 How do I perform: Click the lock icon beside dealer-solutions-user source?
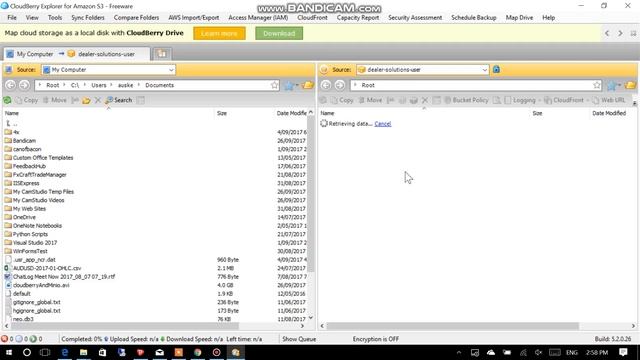click(496, 69)
